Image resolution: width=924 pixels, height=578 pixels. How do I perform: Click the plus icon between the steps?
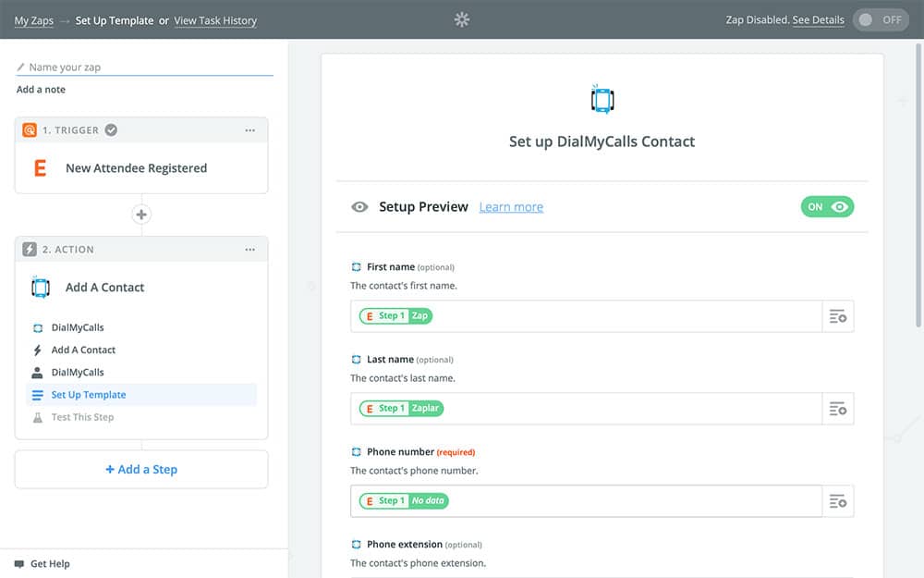(x=141, y=215)
